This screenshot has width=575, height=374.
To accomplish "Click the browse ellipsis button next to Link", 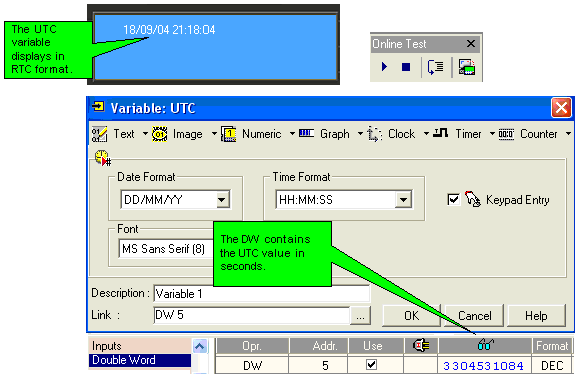I will (360, 315).
